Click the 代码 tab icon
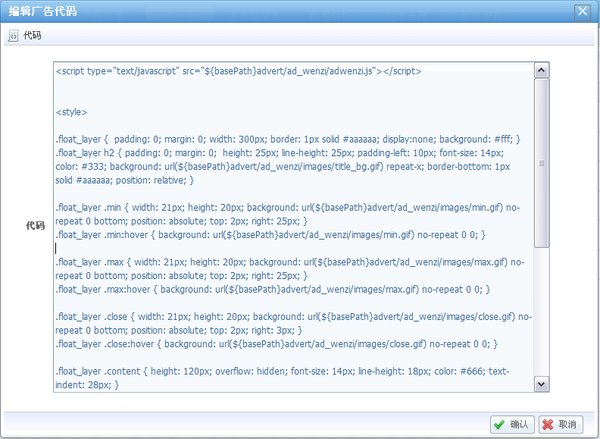Screen dimensions: 600x439 (x=13, y=36)
